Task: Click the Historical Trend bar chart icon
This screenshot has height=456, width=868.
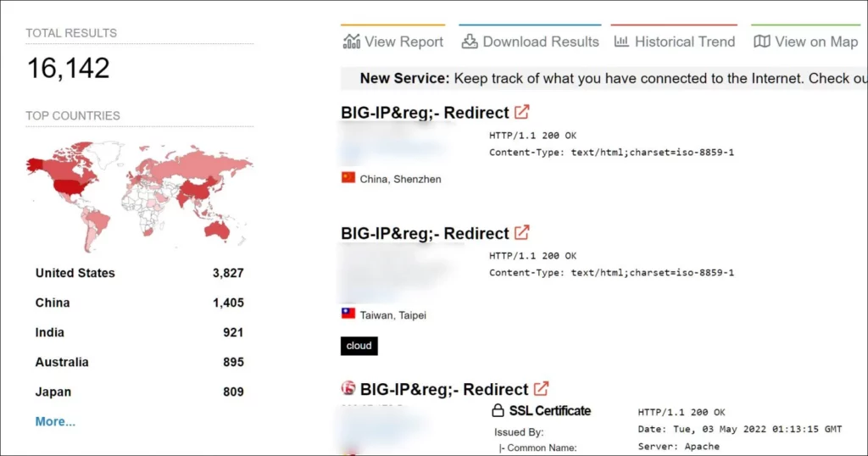Action: [621, 42]
